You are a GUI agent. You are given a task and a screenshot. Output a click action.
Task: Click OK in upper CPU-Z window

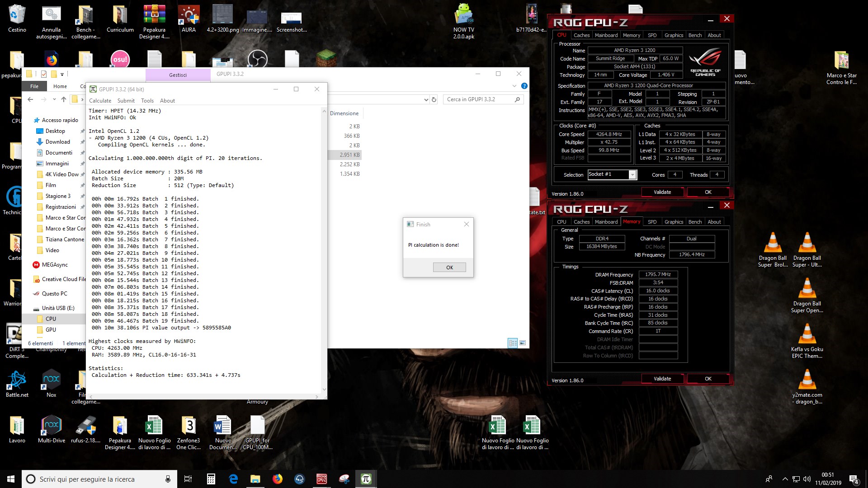pos(708,192)
